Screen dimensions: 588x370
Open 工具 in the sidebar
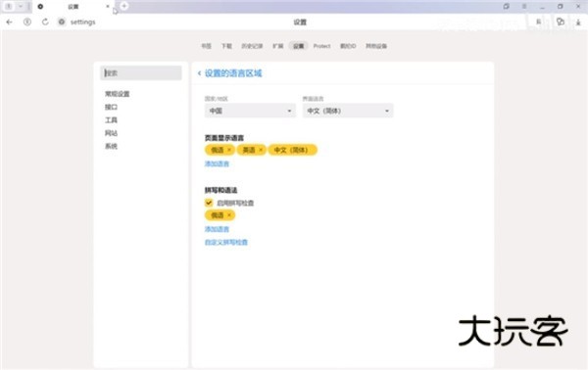point(111,120)
